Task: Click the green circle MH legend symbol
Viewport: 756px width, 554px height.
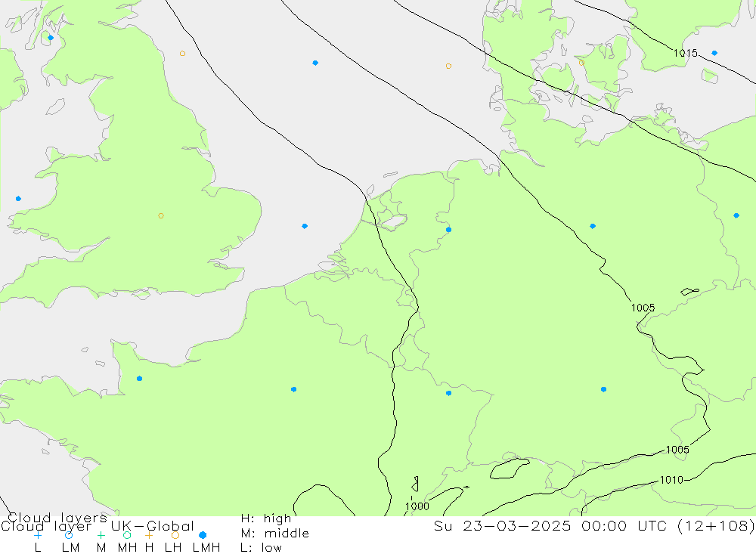Action: (127, 535)
